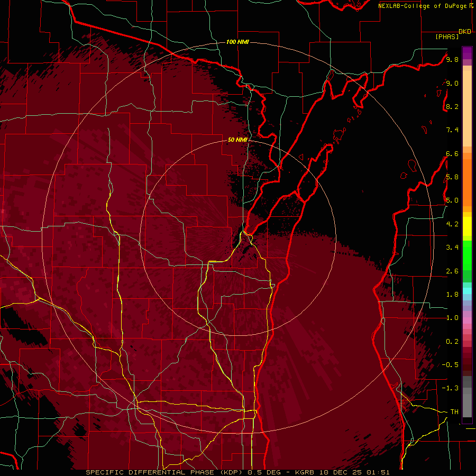Click the TH threshold label on scale
This screenshot has height=476, width=476.
tap(454, 412)
